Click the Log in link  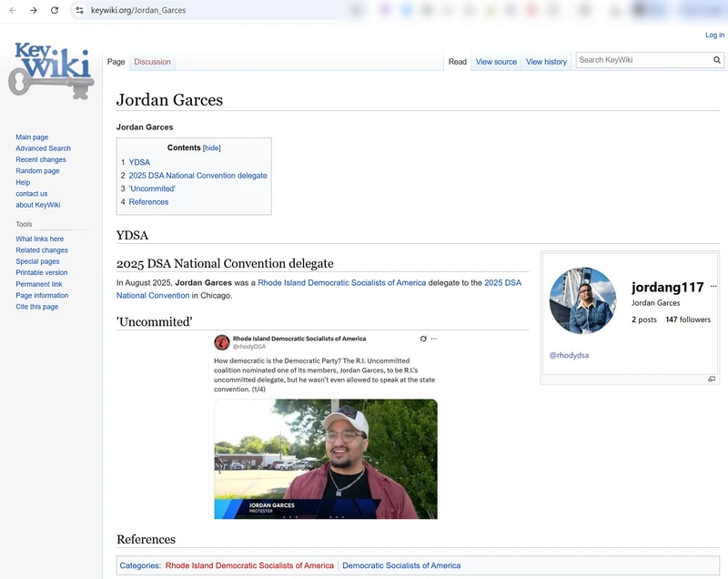[x=714, y=35]
